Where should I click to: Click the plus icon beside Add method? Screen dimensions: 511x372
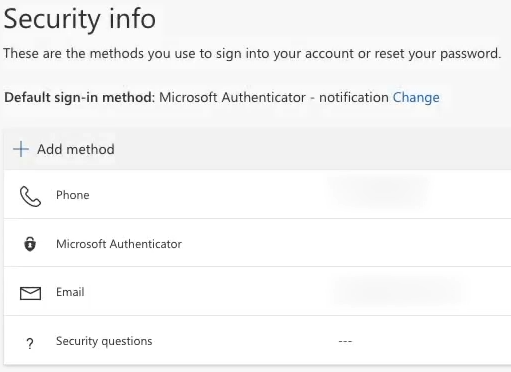(21, 149)
